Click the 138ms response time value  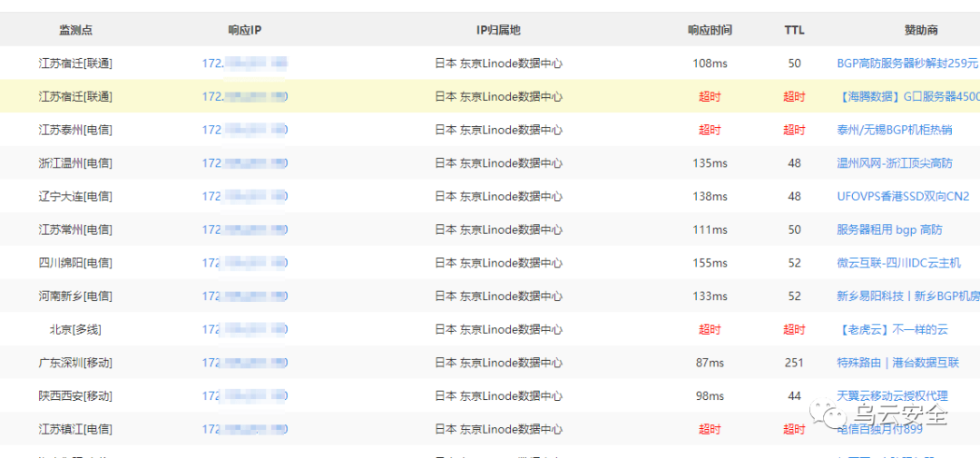[710, 196]
